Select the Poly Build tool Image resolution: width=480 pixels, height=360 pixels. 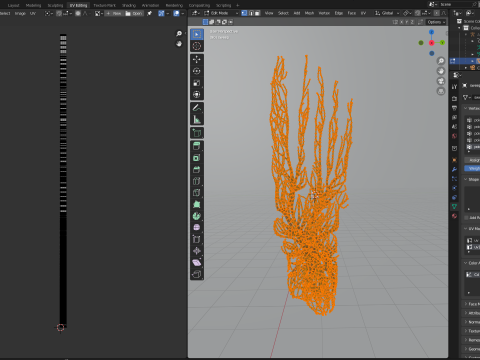pos(197,204)
